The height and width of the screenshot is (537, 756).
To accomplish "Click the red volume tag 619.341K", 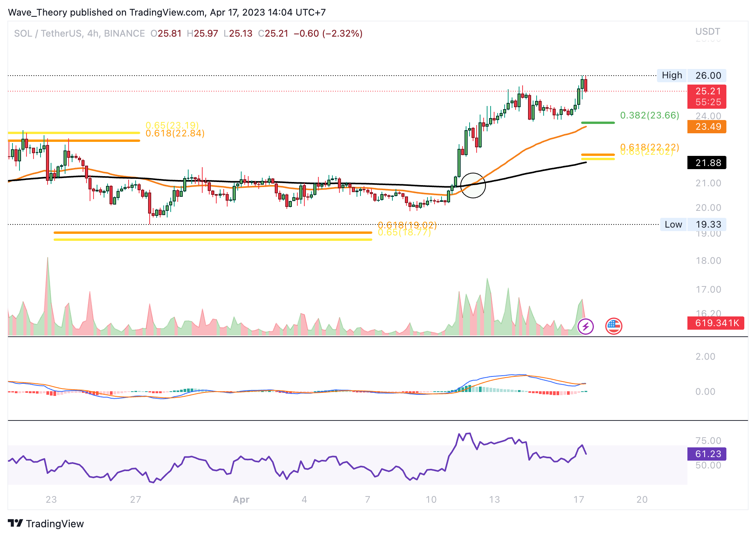I will (716, 323).
